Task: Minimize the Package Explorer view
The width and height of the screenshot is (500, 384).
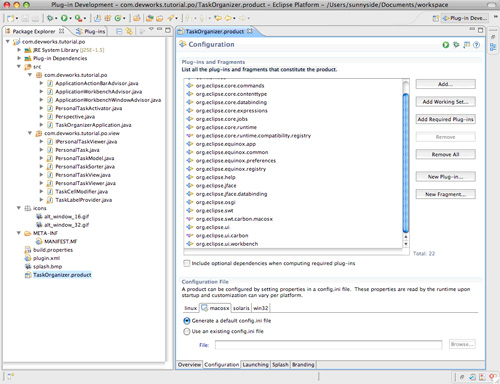Action: pos(160,30)
